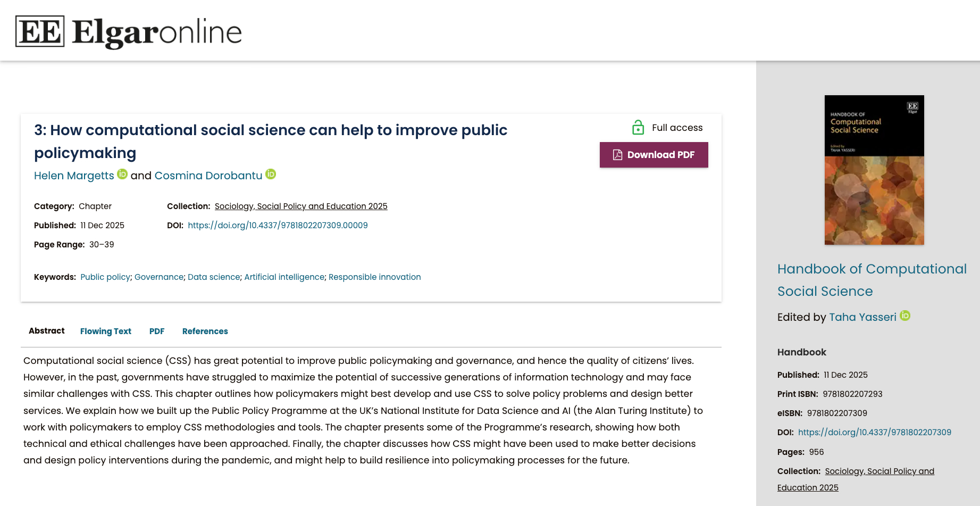Viewport: 980px width, 506px height.
Task: Click Taha Yasseri's ORCID iD icon
Action: tap(905, 316)
